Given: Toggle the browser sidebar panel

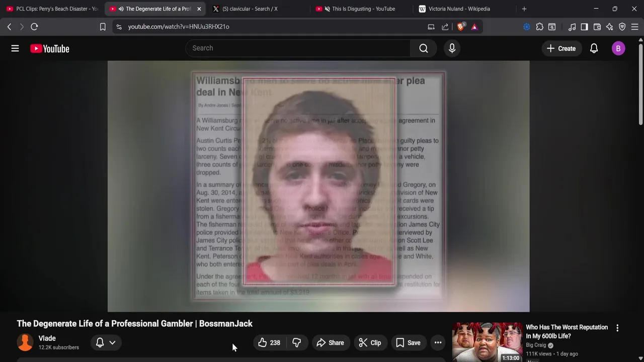Looking at the screenshot, I should click(x=584, y=27).
